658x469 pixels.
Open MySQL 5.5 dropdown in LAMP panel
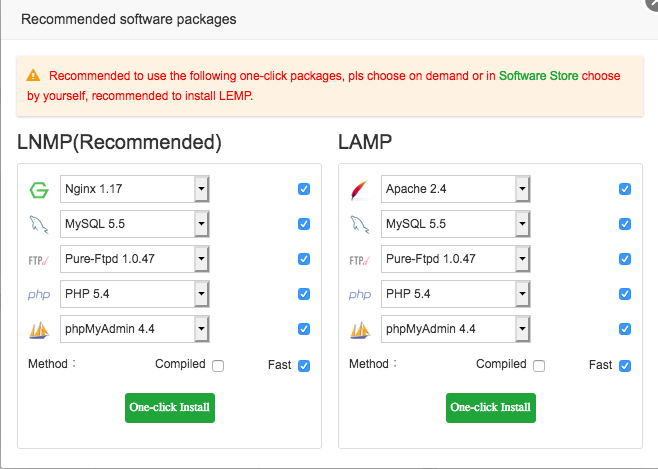pos(456,224)
